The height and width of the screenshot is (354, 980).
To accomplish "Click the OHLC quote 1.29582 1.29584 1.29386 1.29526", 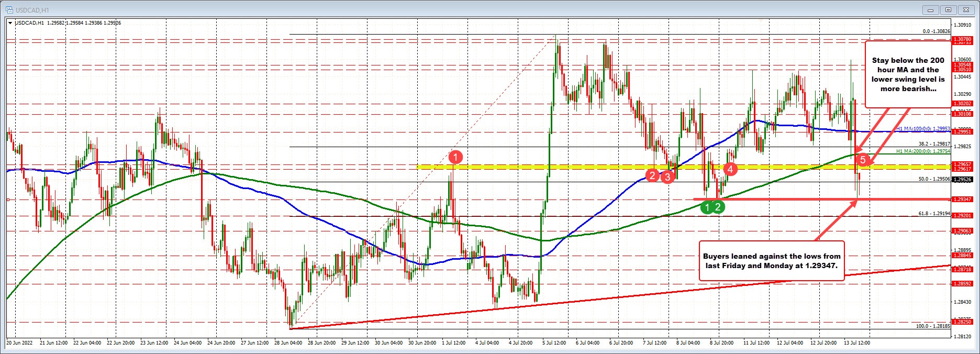I will point(84,23).
